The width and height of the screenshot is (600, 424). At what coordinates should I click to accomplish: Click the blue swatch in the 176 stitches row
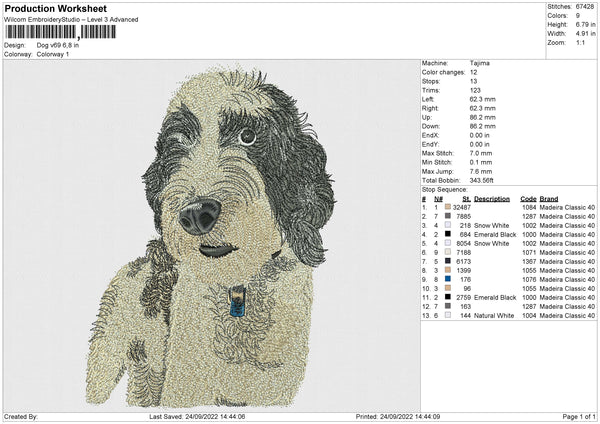448,279
